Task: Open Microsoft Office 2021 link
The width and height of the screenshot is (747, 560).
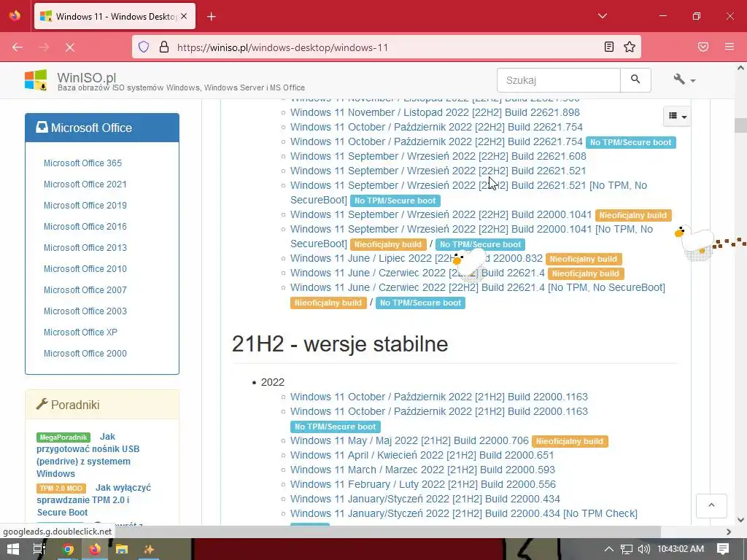Action: click(x=85, y=184)
